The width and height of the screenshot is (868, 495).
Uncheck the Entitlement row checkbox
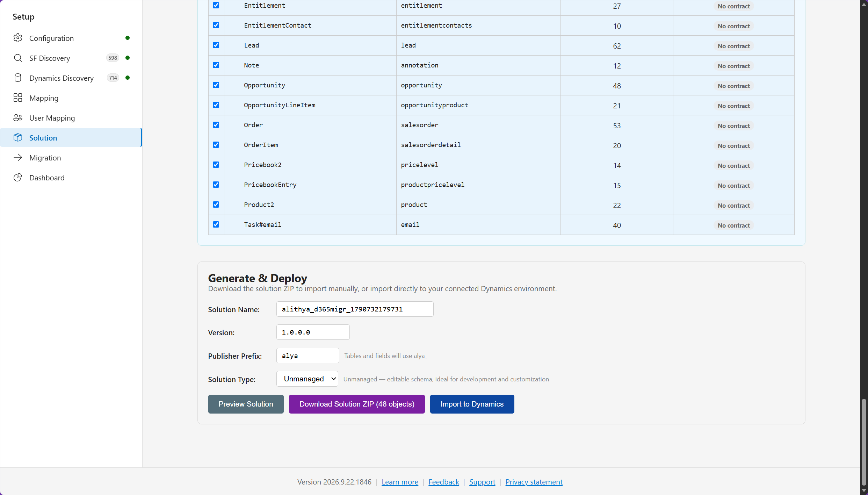tap(216, 5)
